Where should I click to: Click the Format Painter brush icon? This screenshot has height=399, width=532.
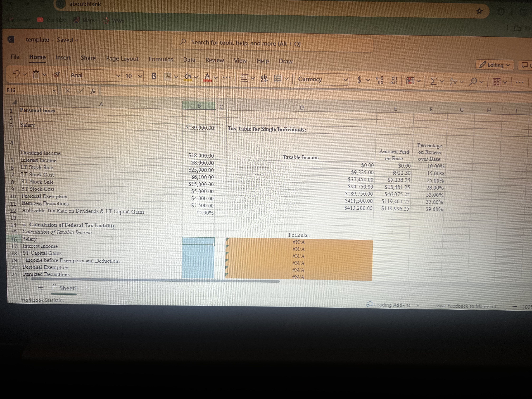[x=56, y=75]
